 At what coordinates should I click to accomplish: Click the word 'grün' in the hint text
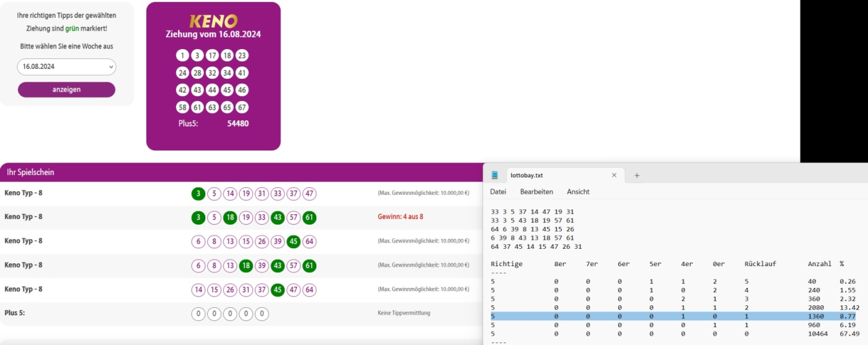point(73,29)
